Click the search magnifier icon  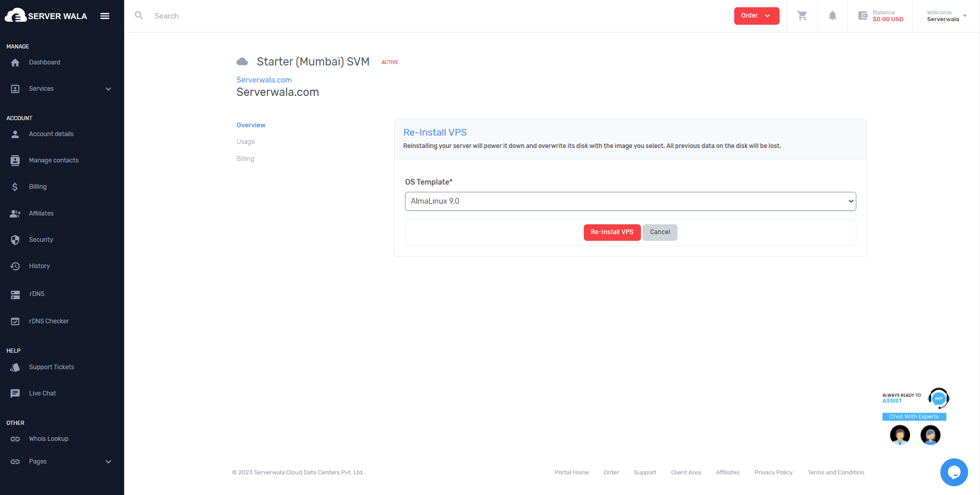tap(139, 15)
